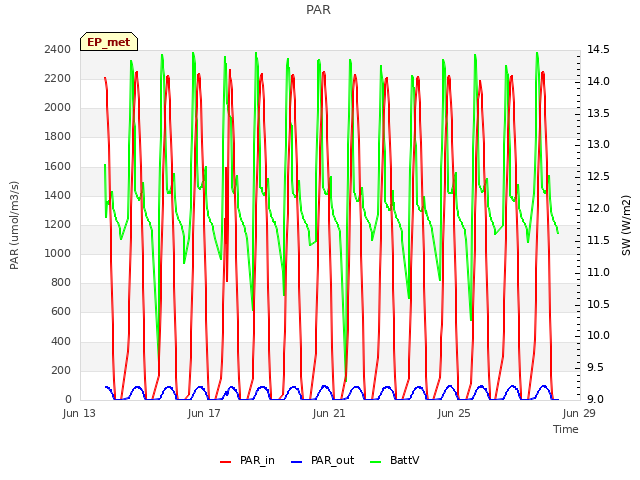This screenshot has height=480, width=640.
Task: Click the EP_met annotation label
Action: pyautogui.click(x=109, y=42)
